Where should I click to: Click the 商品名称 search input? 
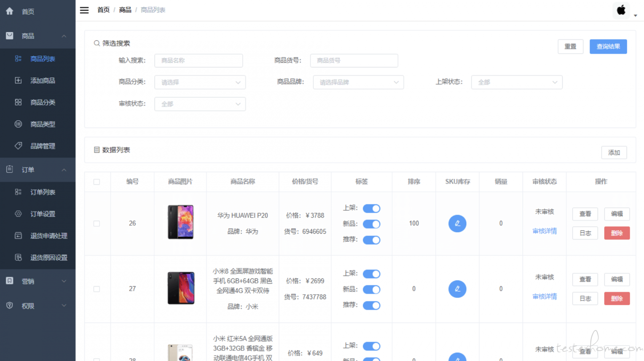click(x=199, y=60)
